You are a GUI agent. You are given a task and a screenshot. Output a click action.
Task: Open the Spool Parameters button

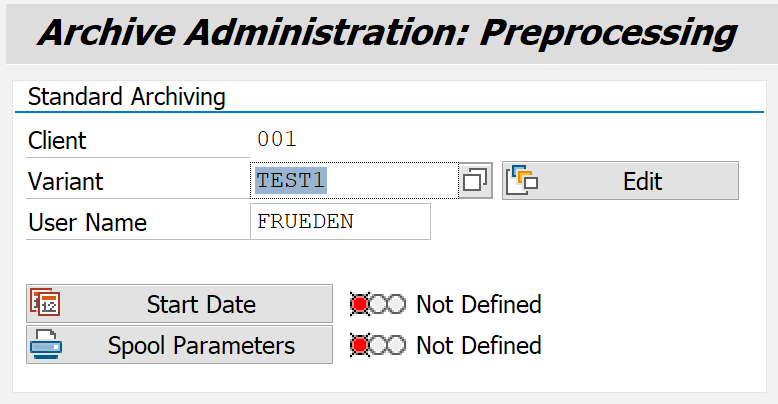tap(180, 346)
